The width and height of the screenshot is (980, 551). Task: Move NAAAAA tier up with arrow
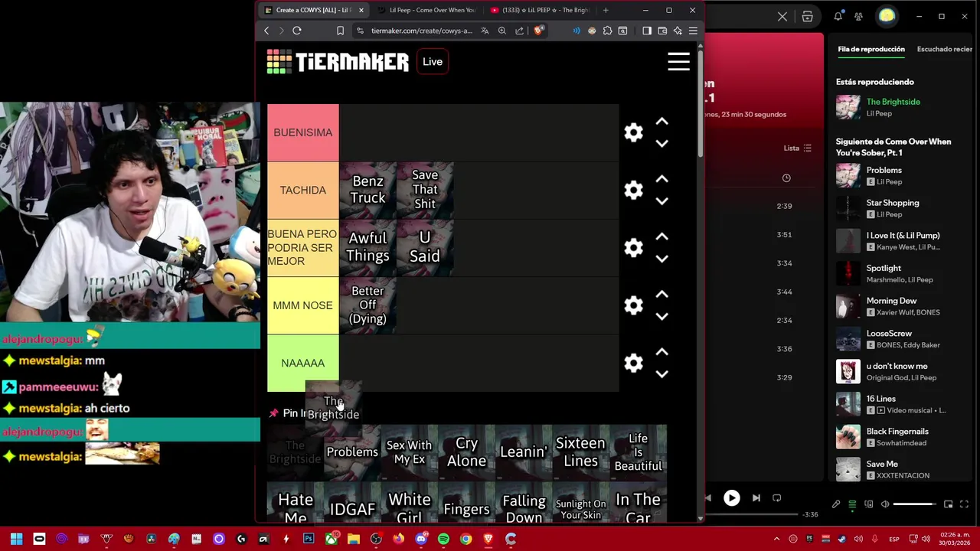[662, 352]
